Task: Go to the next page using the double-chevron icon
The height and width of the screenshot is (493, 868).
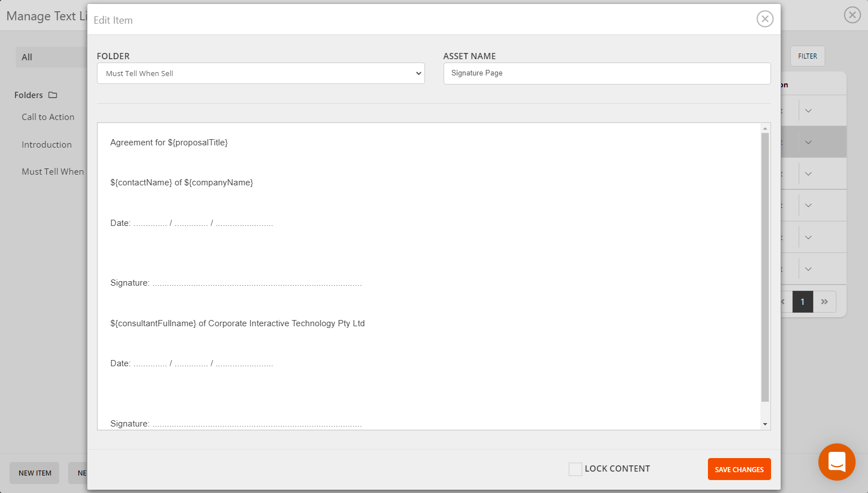Action: click(x=824, y=301)
